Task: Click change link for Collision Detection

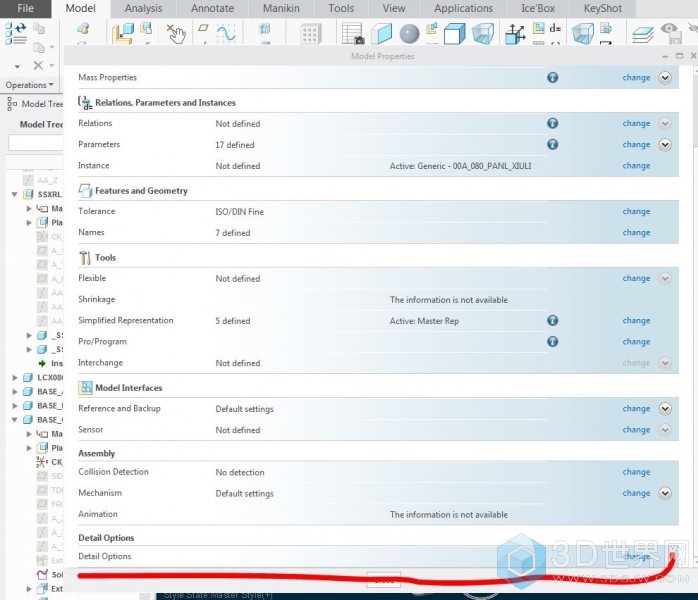Action: (x=636, y=472)
